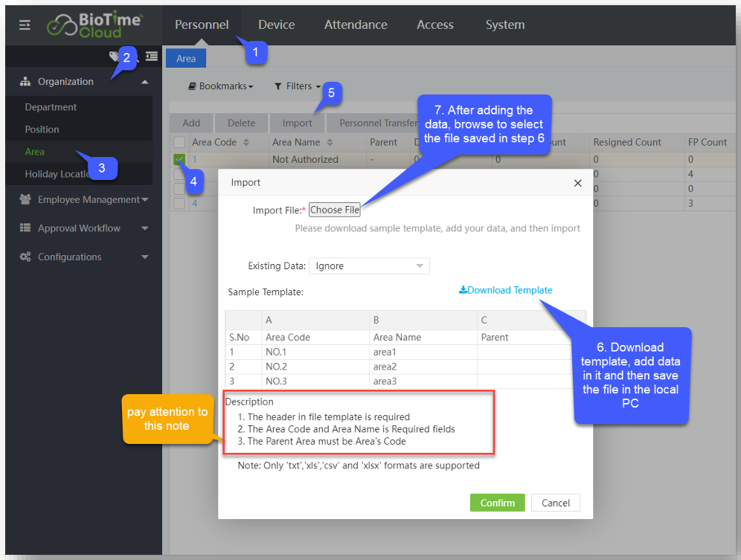Switch to the Attendance menu

[356, 25]
